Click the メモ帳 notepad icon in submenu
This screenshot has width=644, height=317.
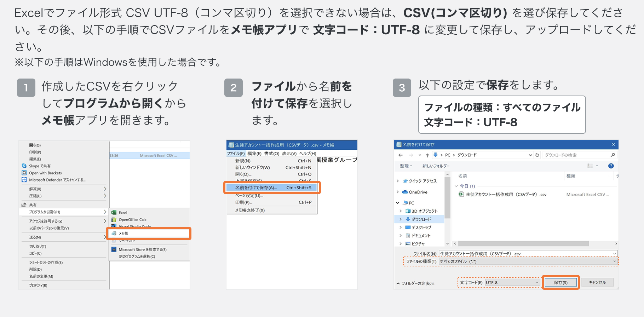(114, 233)
